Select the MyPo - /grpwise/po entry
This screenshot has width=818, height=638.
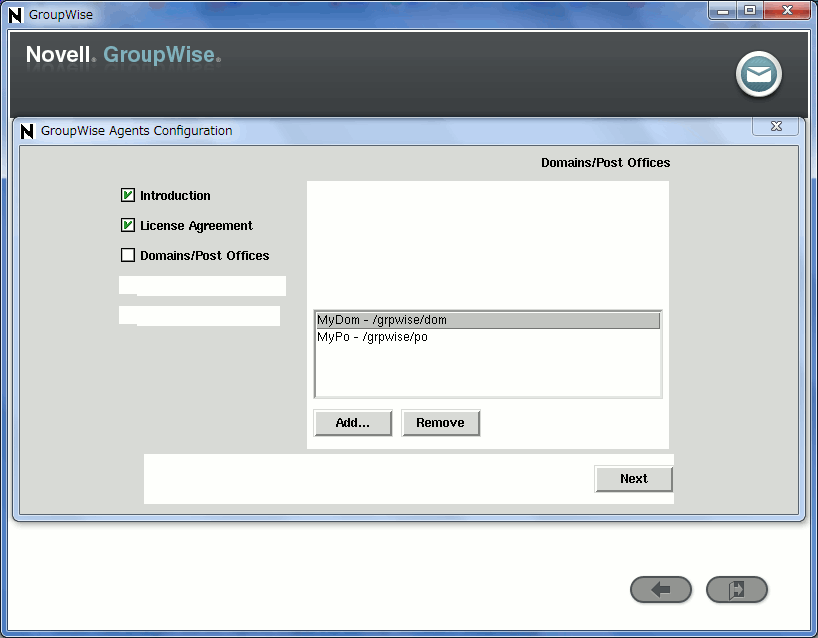(x=488, y=337)
